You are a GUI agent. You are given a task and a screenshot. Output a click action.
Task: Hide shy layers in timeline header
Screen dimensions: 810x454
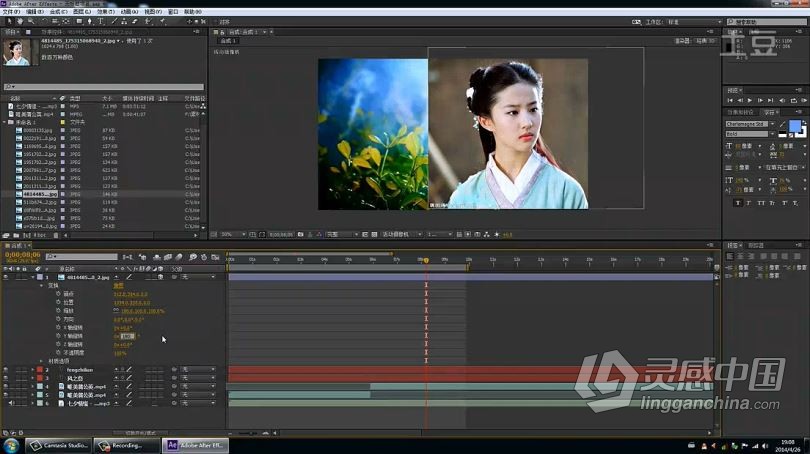pos(157,257)
